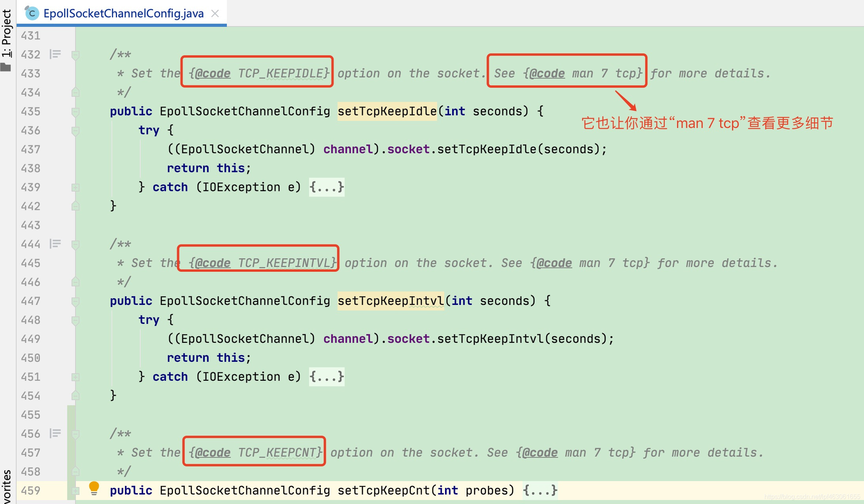The image size is (864, 504).
Task: Open the Favorites tool window
Action: click(x=6, y=487)
